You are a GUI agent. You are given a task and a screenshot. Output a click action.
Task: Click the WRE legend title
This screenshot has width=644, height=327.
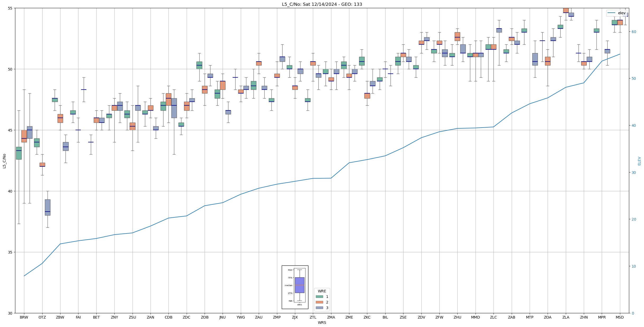coord(322,291)
